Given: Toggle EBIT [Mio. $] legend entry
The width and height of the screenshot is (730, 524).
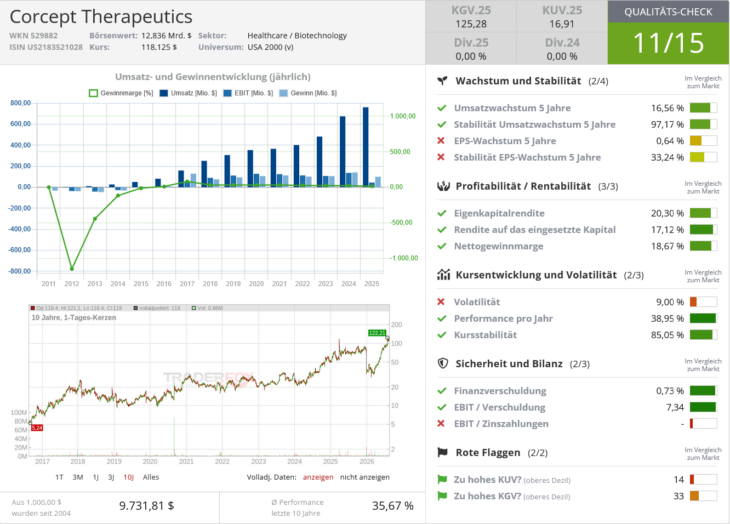Looking at the screenshot, I should 248,93.
